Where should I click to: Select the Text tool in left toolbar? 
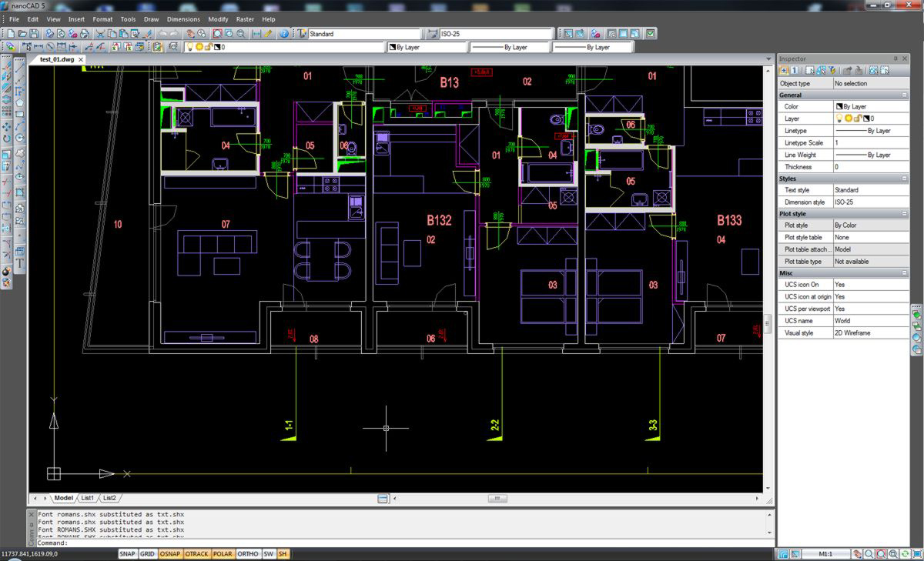20,263
